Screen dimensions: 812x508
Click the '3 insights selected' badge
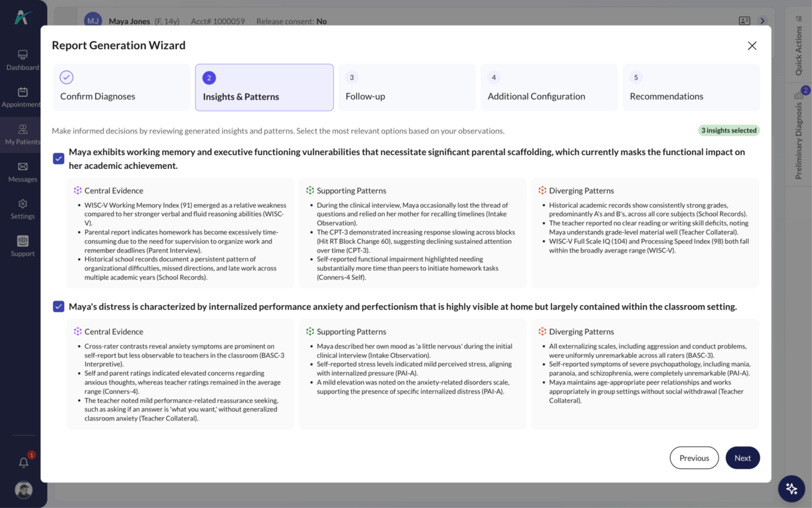point(729,131)
